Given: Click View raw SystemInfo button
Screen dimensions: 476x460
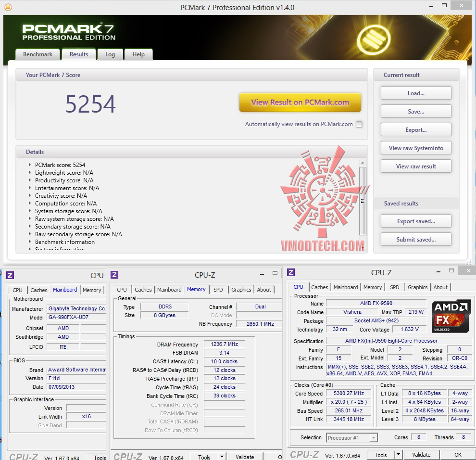Looking at the screenshot, I should [x=416, y=148].
